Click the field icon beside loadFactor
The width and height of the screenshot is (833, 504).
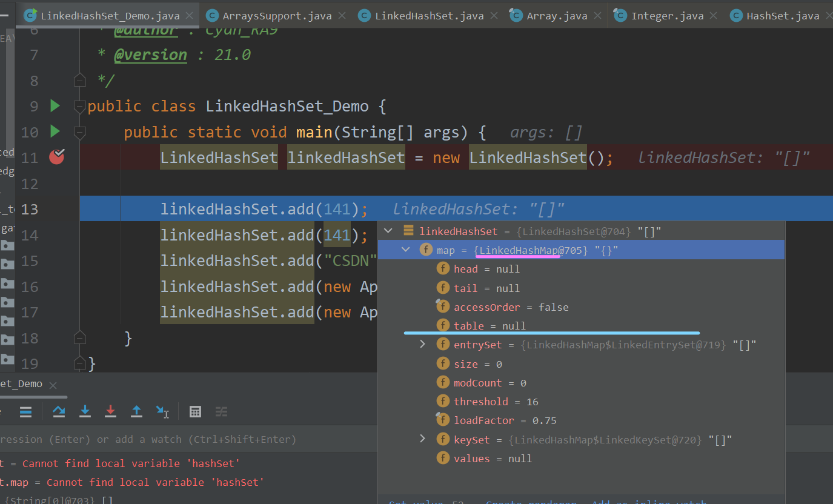click(x=443, y=420)
